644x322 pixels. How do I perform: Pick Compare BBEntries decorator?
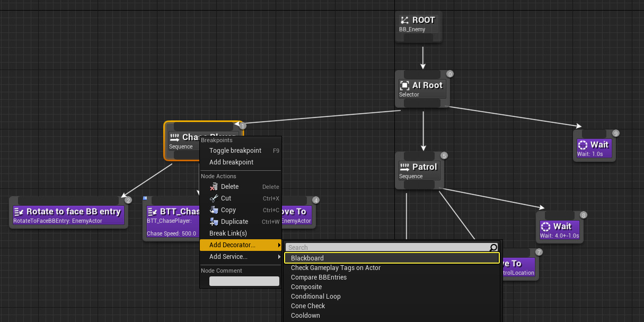(319, 277)
